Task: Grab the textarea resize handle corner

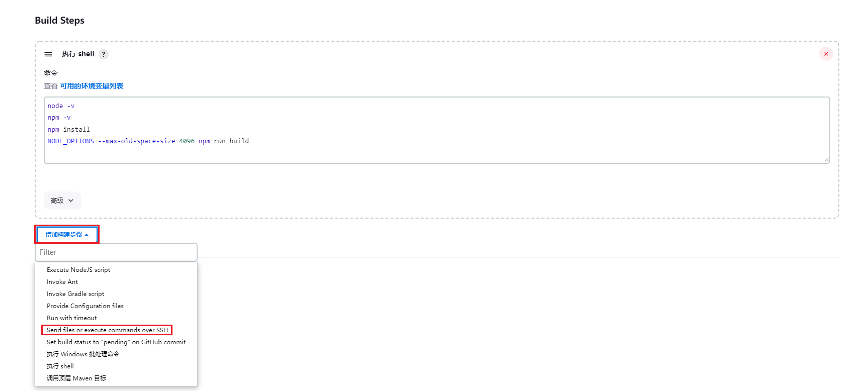Action: pyautogui.click(x=826, y=160)
